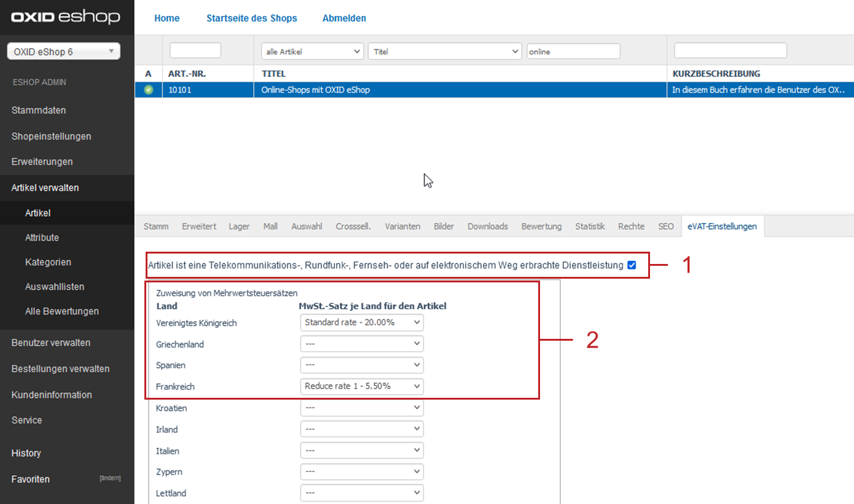The width and height of the screenshot is (854, 504).
Task: Click the 'ändern' link beside Favoriten
Action: click(110, 479)
